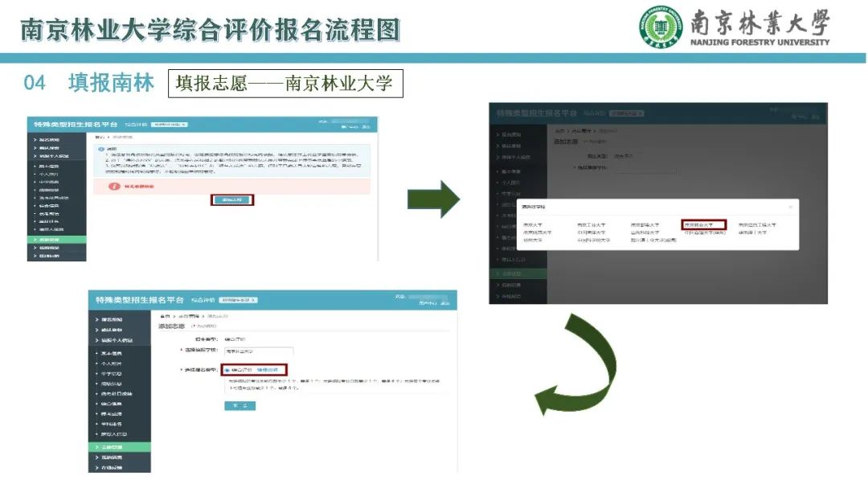The width and height of the screenshot is (868, 489).
Task: Click the blue next step button in the bottom form
Action: tap(240, 406)
